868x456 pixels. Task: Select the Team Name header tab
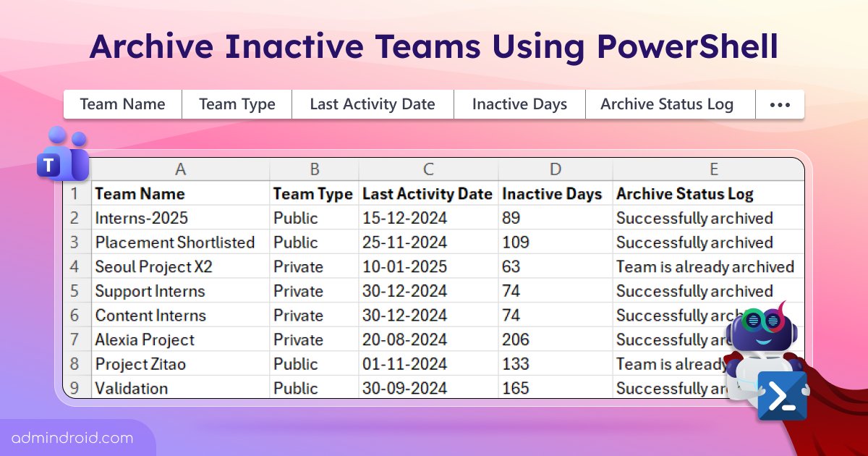point(123,104)
